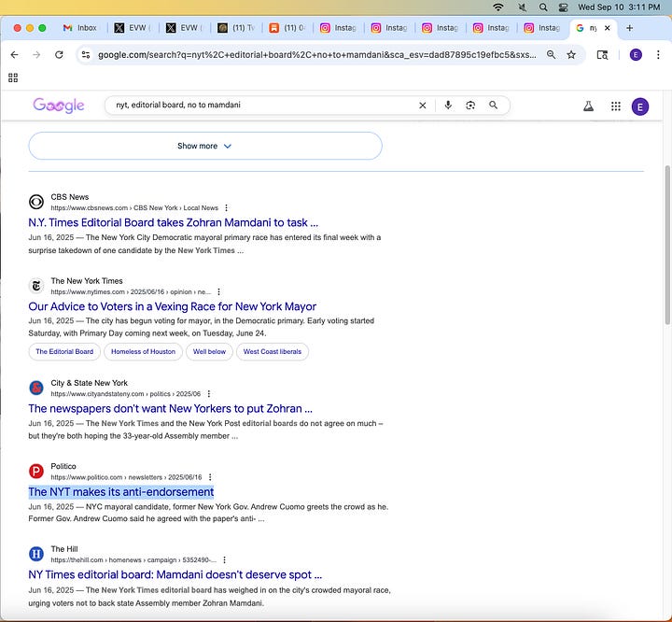Click the cbsnews.com breadcrumb URL
672x622 pixels.
134,208
